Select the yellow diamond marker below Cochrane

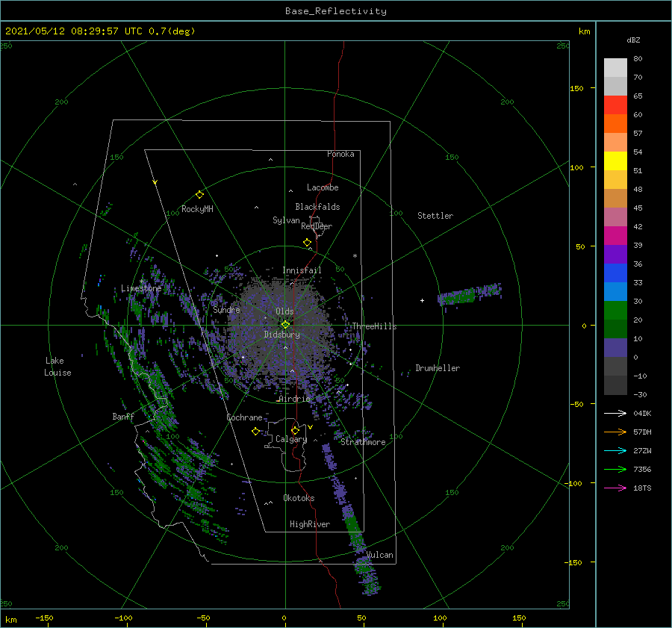click(x=255, y=432)
